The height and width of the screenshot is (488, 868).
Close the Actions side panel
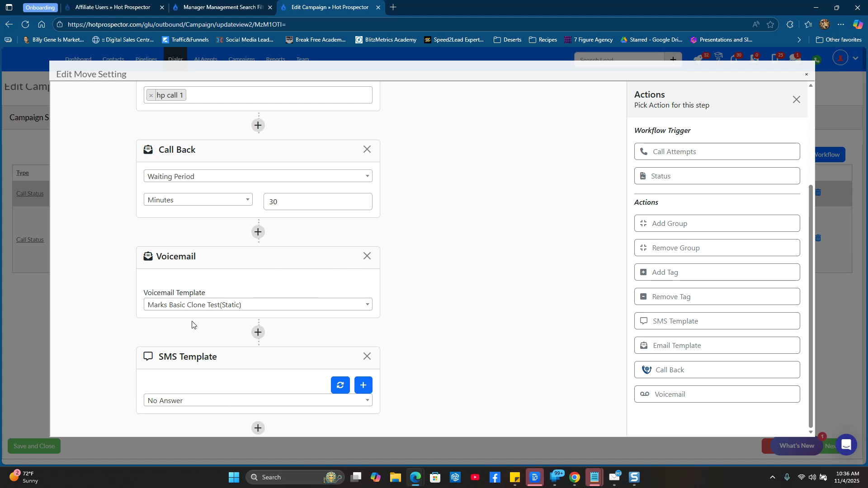pos(796,100)
